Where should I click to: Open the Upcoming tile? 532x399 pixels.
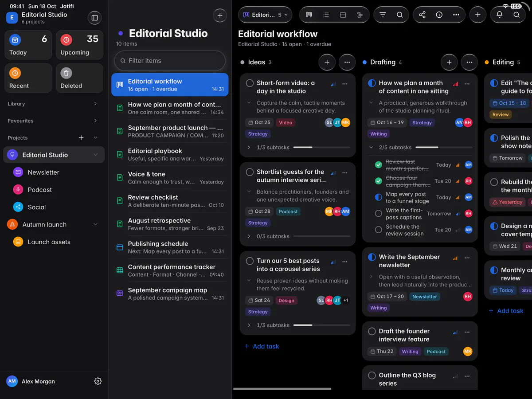pyautogui.click(x=79, y=45)
